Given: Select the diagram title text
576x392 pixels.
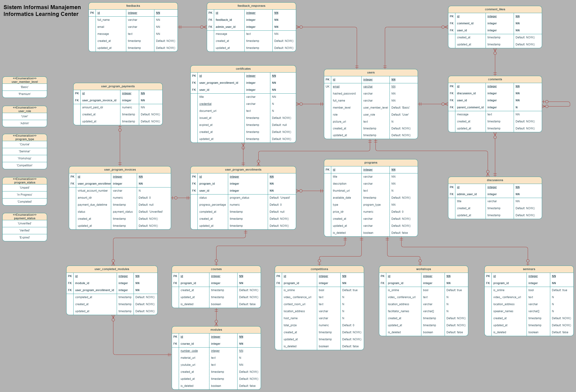Looking at the screenshot, I should pos(42,11).
